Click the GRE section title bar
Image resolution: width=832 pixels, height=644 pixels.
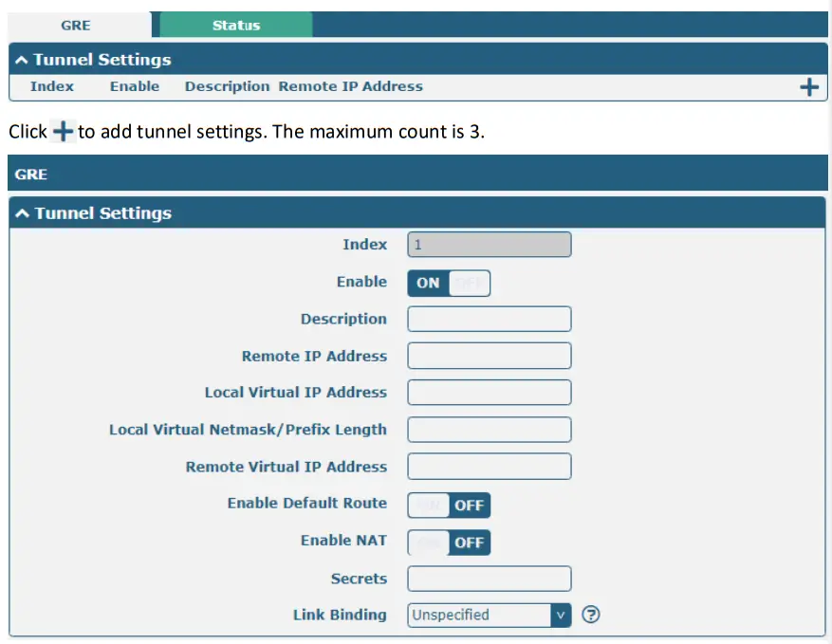(417, 173)
